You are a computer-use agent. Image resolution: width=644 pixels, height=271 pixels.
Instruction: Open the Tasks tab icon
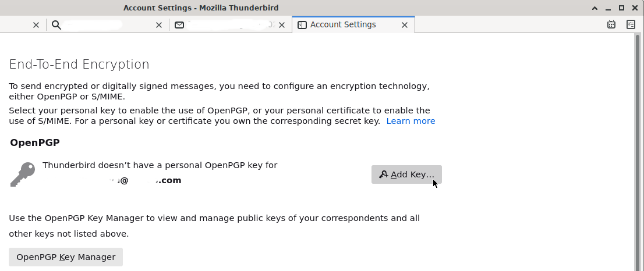pyautogui.click(x=631, y=24)
